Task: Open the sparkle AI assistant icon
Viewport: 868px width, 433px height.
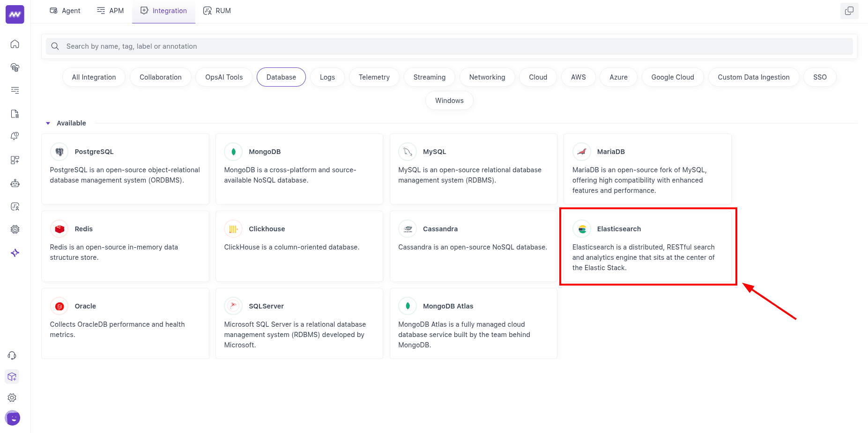Action: (x=15, y=252)
